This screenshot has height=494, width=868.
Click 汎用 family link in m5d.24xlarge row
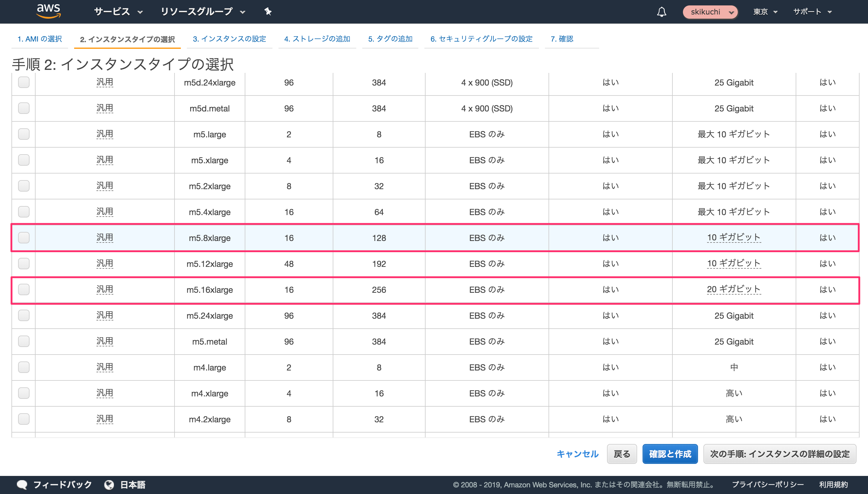[105, 82]
